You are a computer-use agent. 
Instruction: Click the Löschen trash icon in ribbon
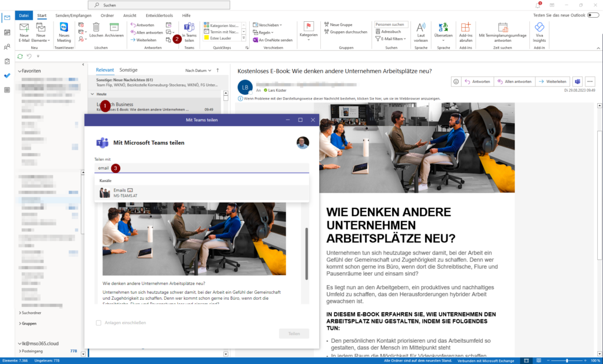point(96,27)
